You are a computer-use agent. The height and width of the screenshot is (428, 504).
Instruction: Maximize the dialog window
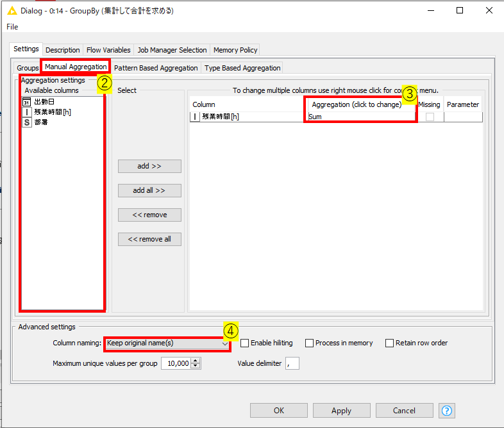[460, 11]
